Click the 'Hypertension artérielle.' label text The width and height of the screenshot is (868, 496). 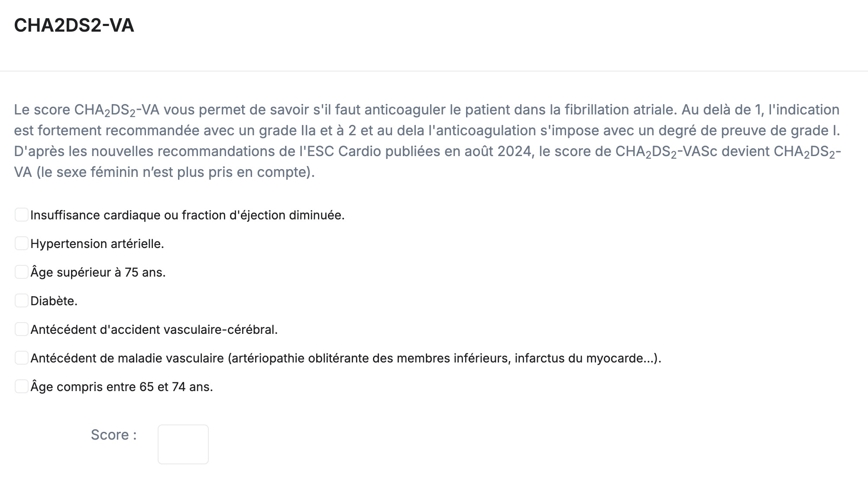tap(97, 244)
